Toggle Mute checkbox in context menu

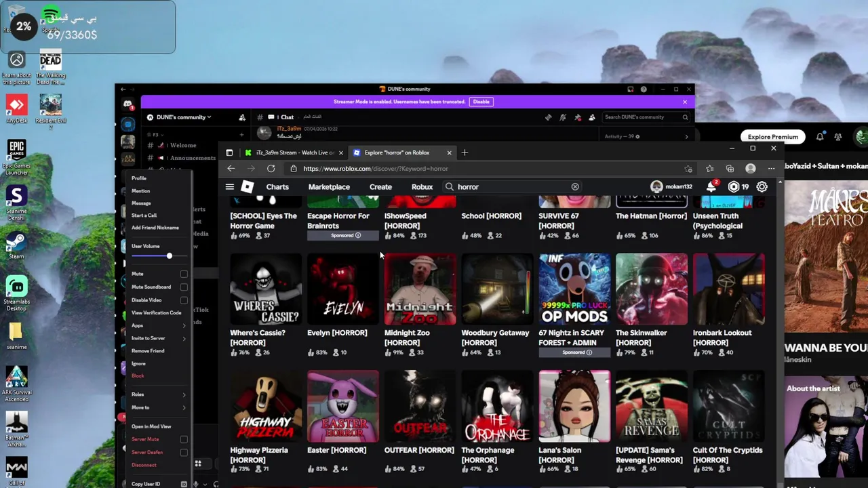pyautogui.click(x=184, y=274)
